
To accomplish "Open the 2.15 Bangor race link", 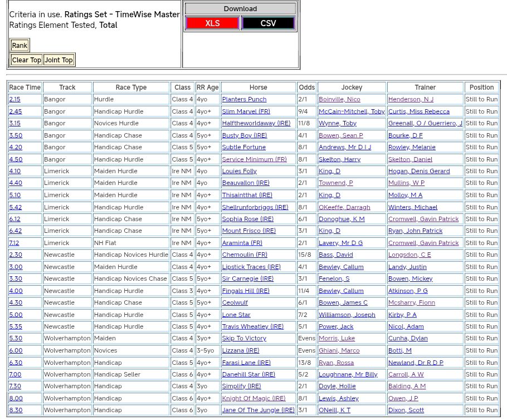I will point(15,100).
